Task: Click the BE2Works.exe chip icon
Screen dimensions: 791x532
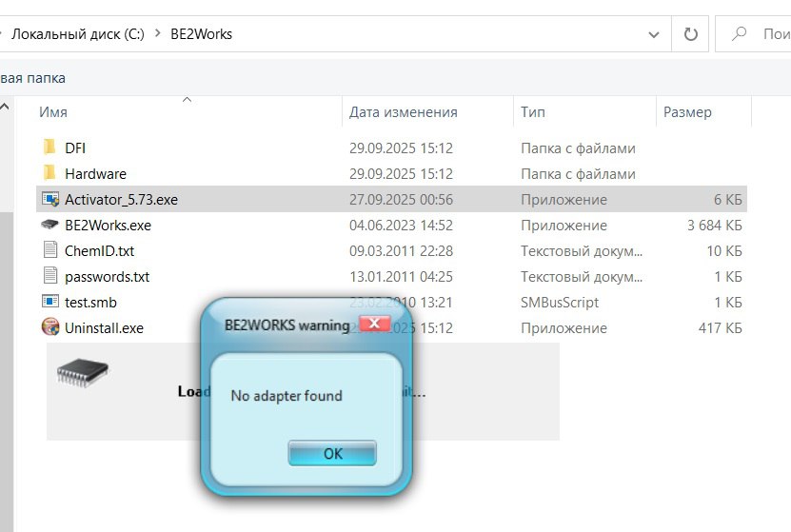Action: (50, 226)
